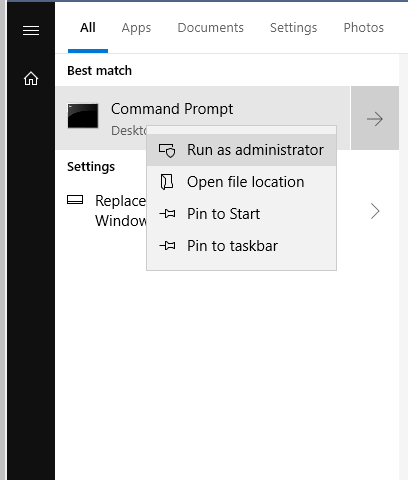
Task: Click the Home icon in the sidebar
Action: (x=31, y=79)
